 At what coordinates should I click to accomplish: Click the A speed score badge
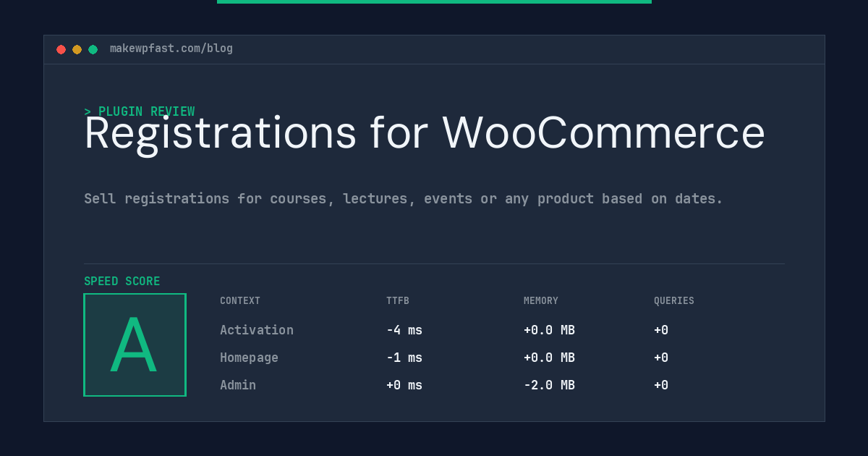coord(135,345)
